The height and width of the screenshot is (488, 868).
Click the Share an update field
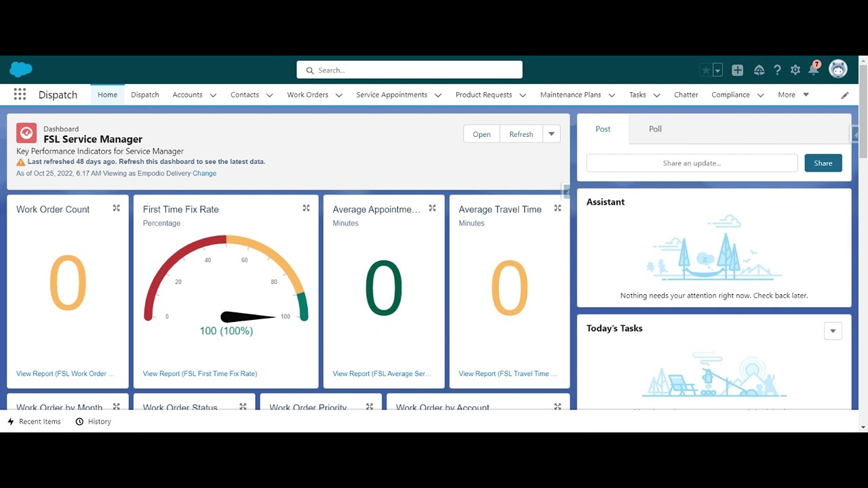click(x=692, y=163)
